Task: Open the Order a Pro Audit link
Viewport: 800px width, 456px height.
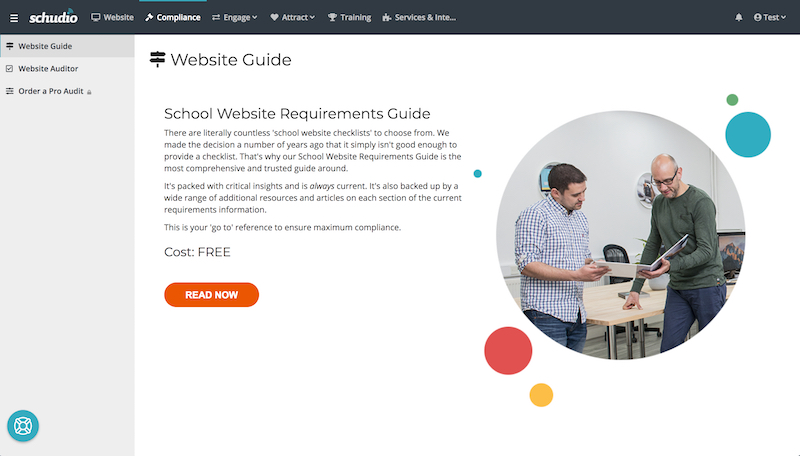Action: coord(50,91)
